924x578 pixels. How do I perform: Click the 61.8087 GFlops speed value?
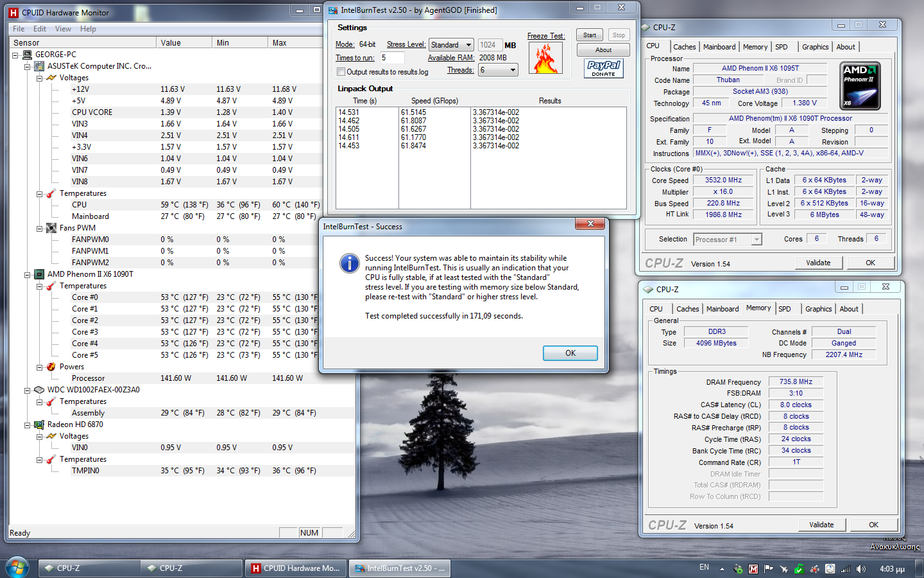pyautogui.click(x=413, y=121)
